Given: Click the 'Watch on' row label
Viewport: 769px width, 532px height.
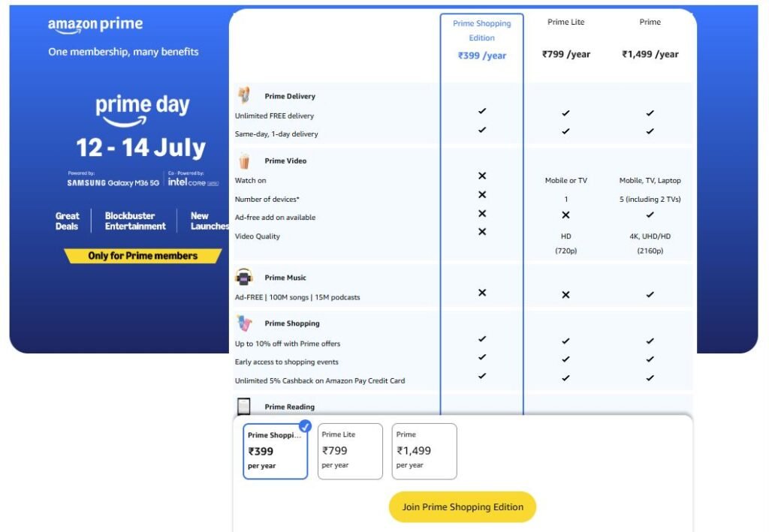Looking at the screenshot, I should [x=250, y=180].
